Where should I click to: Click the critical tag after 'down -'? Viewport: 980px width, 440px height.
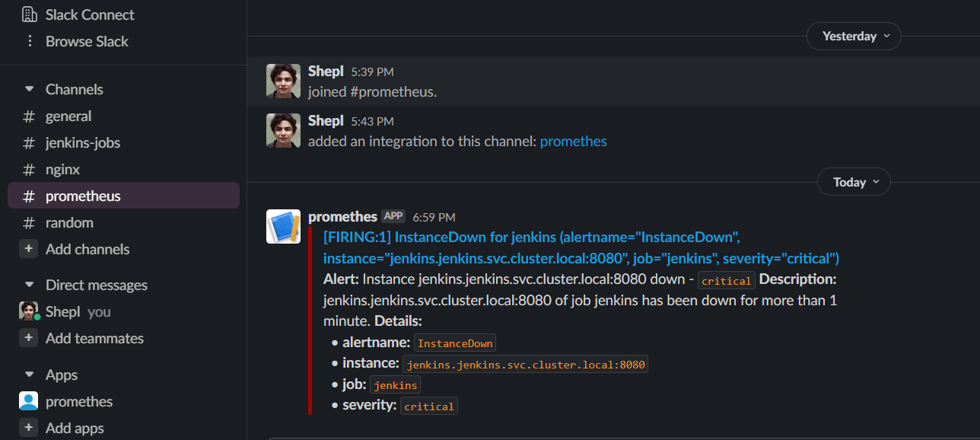tap(727, 281)
